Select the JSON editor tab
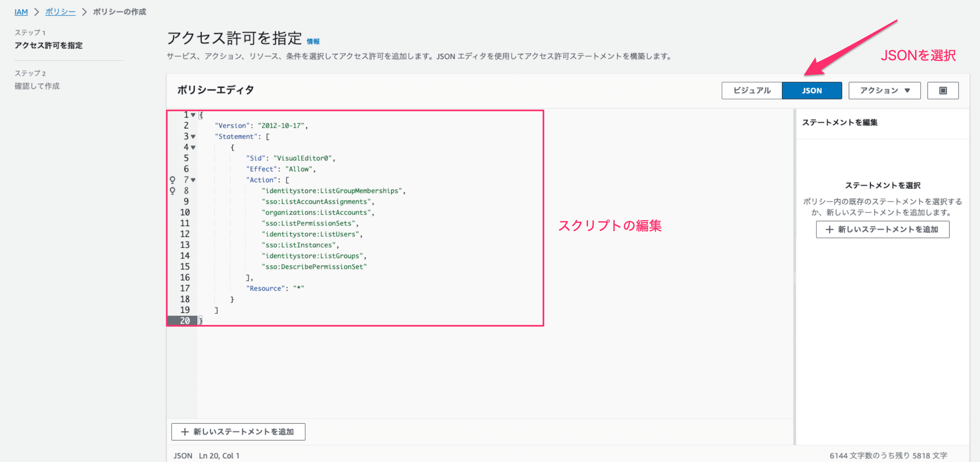The height and width of the screenshot is (462, 980). coord(812,90)
